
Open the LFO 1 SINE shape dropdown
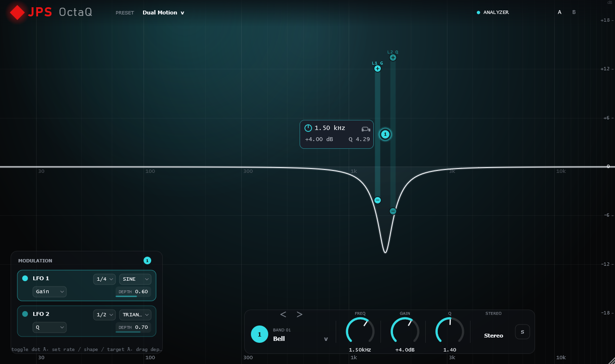pyautogui.click(x=135, y=279)
